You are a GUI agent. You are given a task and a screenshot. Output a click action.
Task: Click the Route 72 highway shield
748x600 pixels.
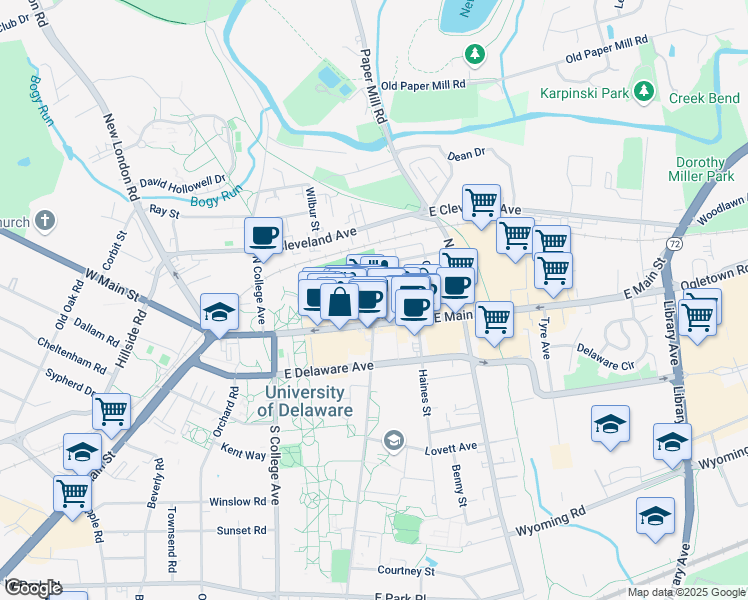click(x=675, y=245)
